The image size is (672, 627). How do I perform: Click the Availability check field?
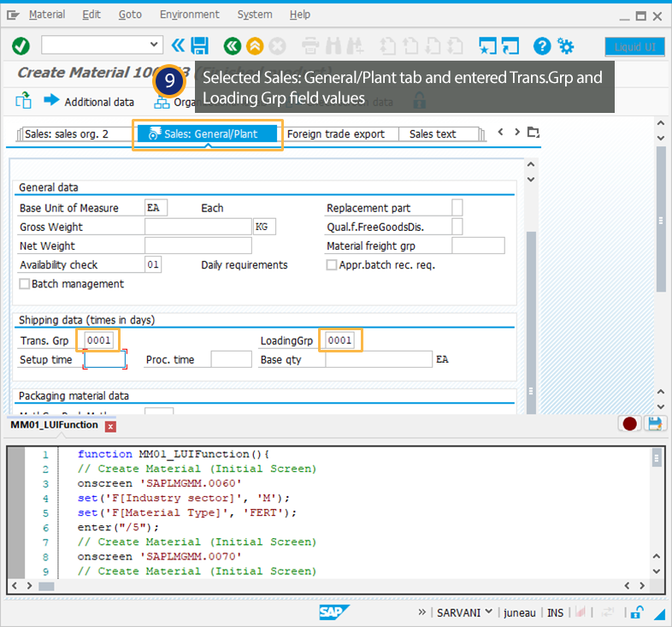(153, 264)
